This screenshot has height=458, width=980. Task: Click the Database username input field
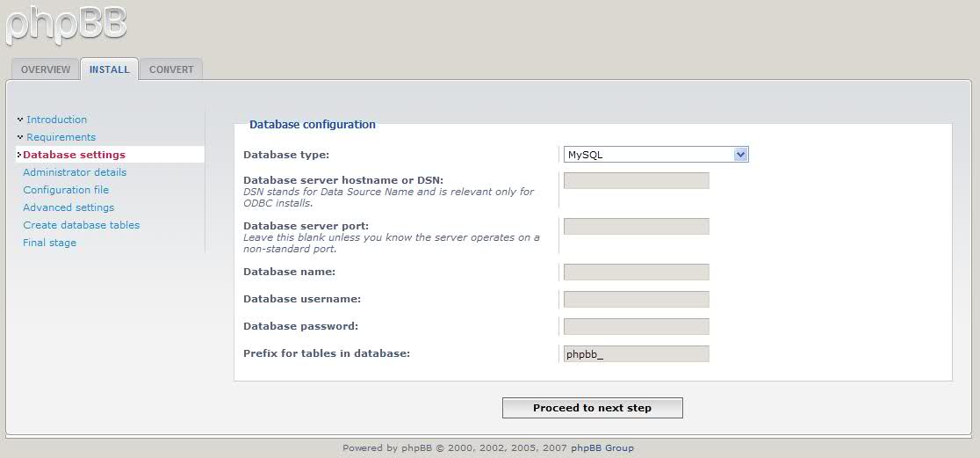(x=637, y=299)
